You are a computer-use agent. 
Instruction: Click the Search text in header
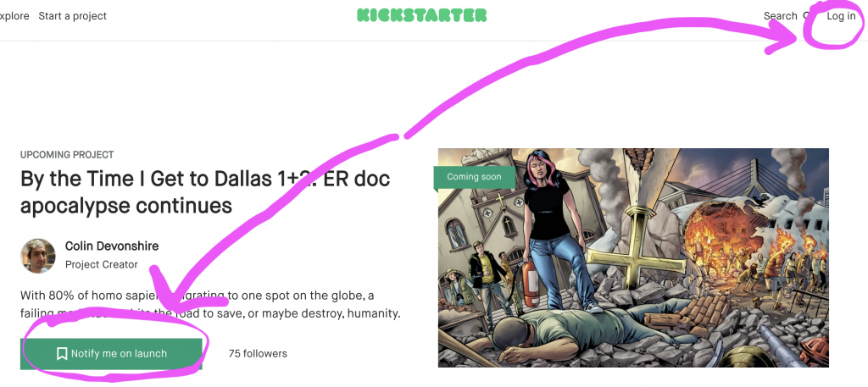click(x=780, y=16)
